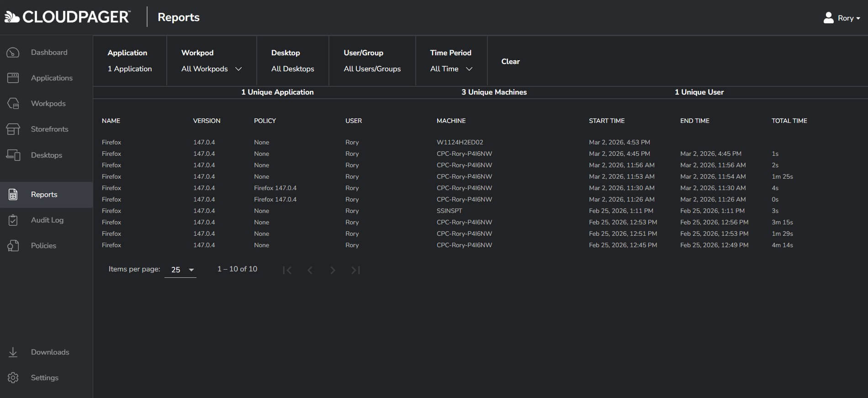The height and width of the screenshot is (398, 868).
Task: Click the Cloudpager logo
Action: pyautogui.click(x=67, y=17)
